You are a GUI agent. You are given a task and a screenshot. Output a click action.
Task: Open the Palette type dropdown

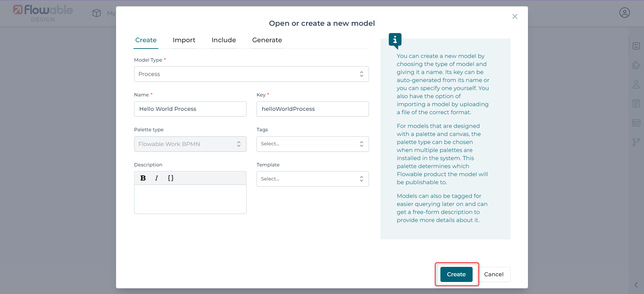(190, 144)
